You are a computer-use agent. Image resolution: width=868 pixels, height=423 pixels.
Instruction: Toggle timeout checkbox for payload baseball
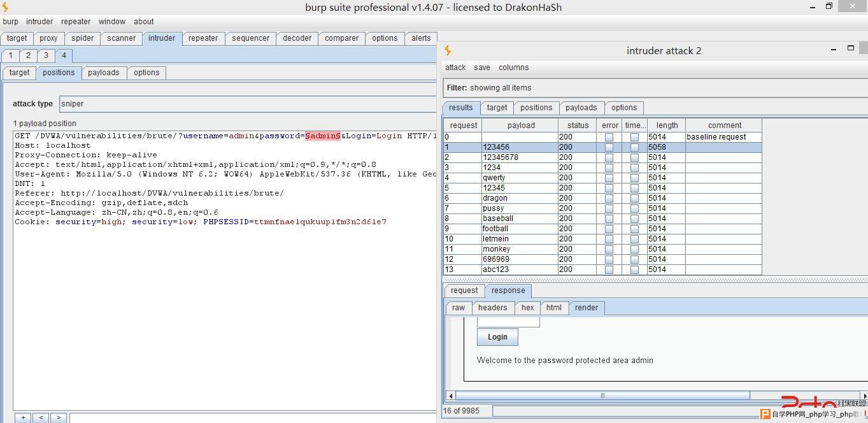[634, 219]
